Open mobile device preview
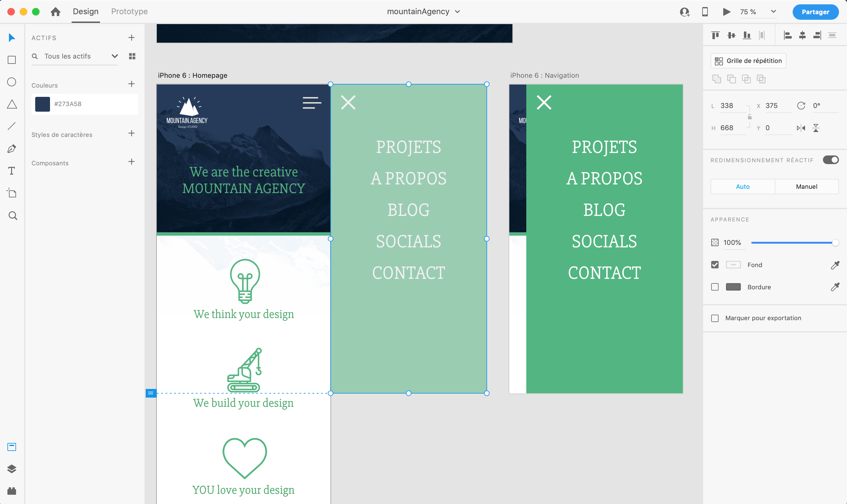The image size is (847, 504). [x=705, y=12]
